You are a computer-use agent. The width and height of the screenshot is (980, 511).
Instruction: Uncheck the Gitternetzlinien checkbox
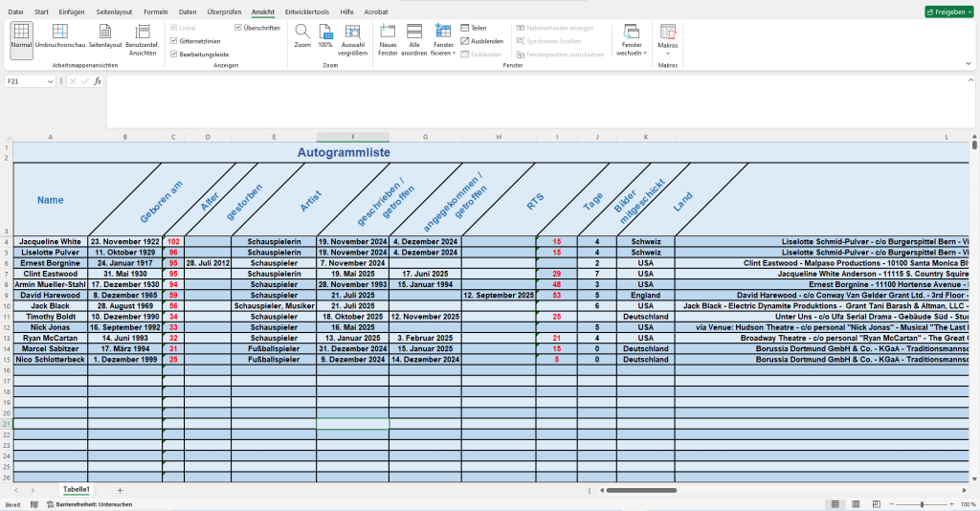[173, 41]
